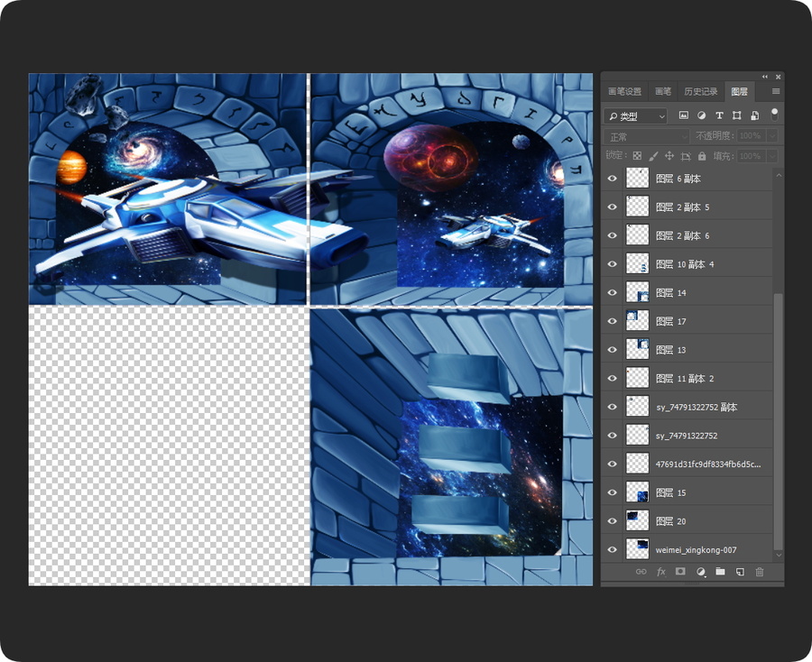The image size is (812, 662).
Task: Lock image pixels brush icon
Action: click(653, 156)
